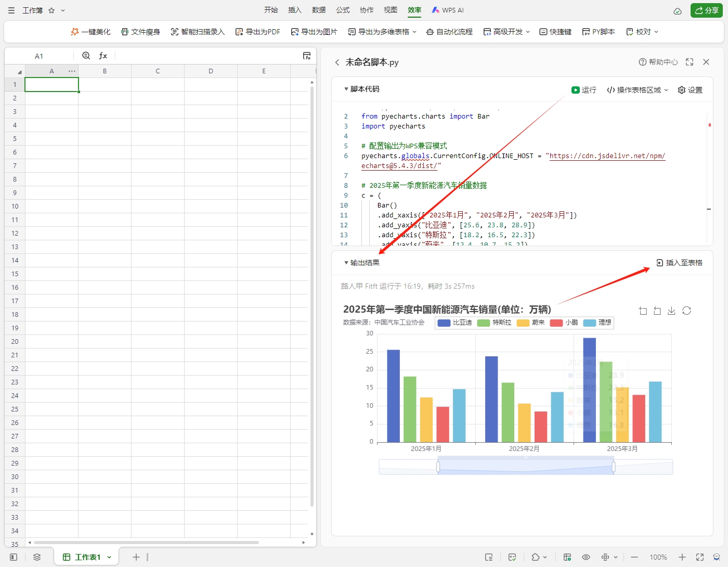The width and height of the screenshot is (728, 567).
Task: Toggle the eye reading mode icon
Action: tap(586, 557)
